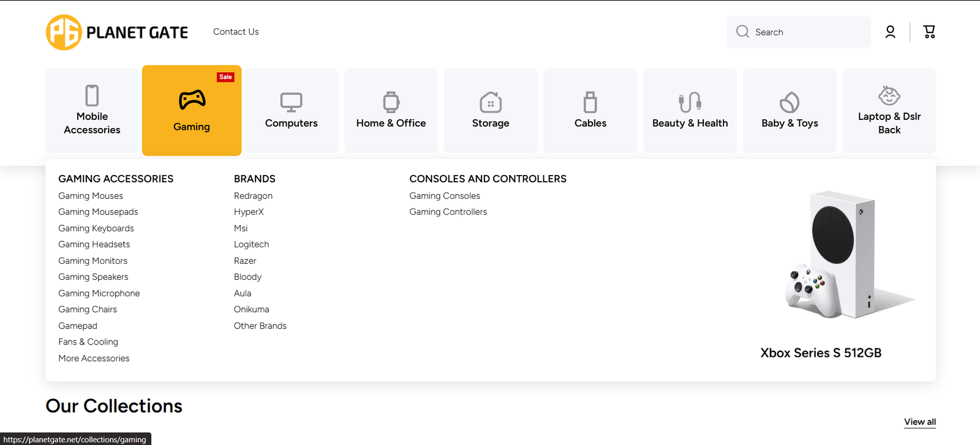Viewport: 980px width, 445px height.
Task: Open the Storage category label
Action: (x=491, y=123)
